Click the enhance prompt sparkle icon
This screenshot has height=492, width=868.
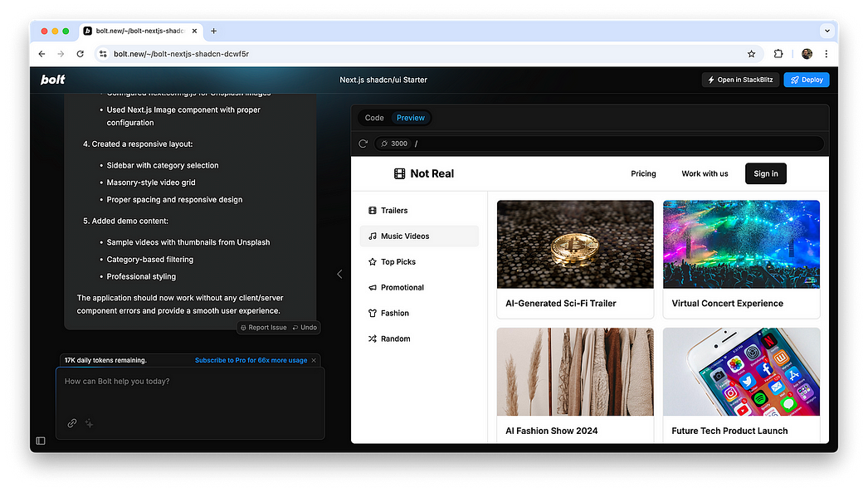coord(89,423)
